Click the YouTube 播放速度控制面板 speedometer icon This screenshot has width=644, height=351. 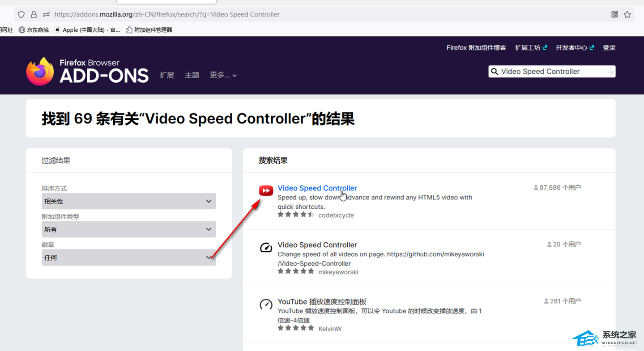tap(266, 304)
